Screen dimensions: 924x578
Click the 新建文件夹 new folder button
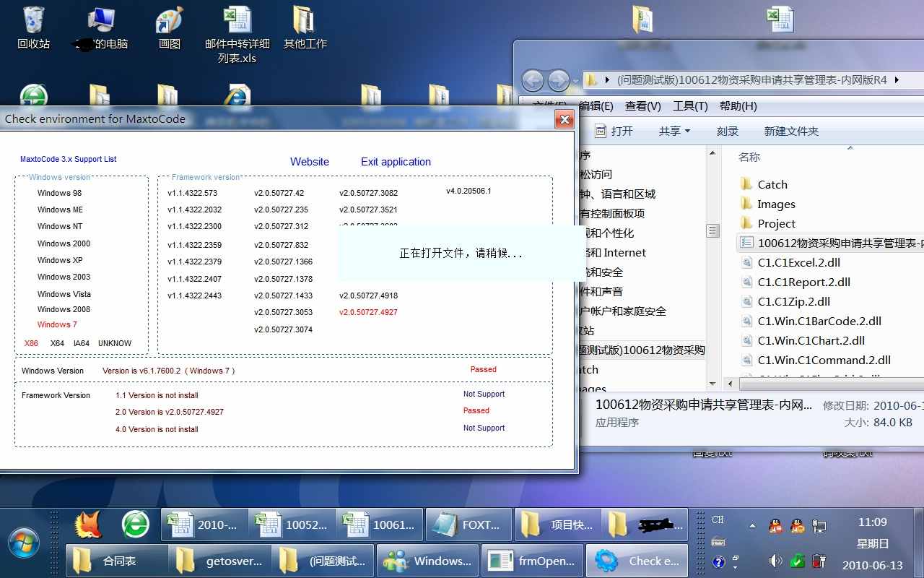[791, 131]
